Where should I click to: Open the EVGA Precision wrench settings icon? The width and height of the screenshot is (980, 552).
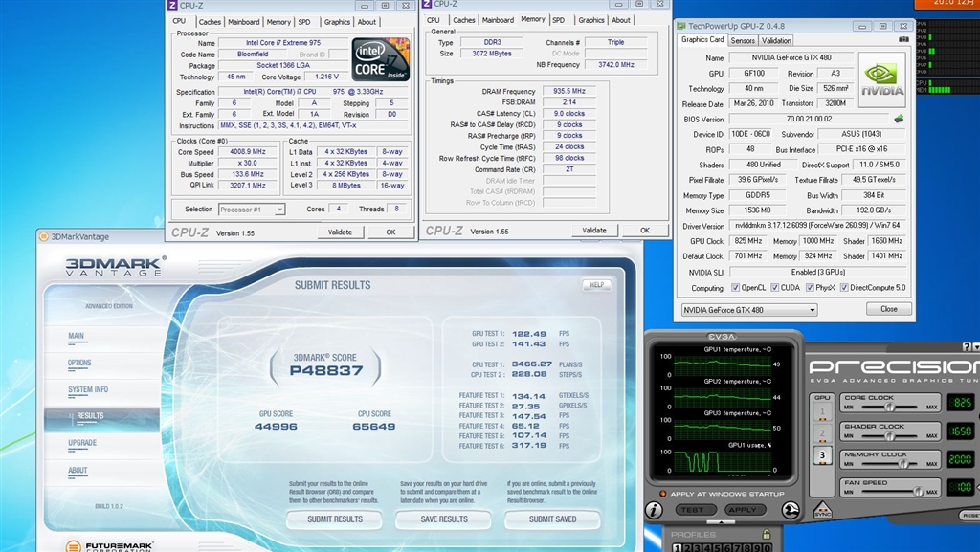click(x=790, y=510)
